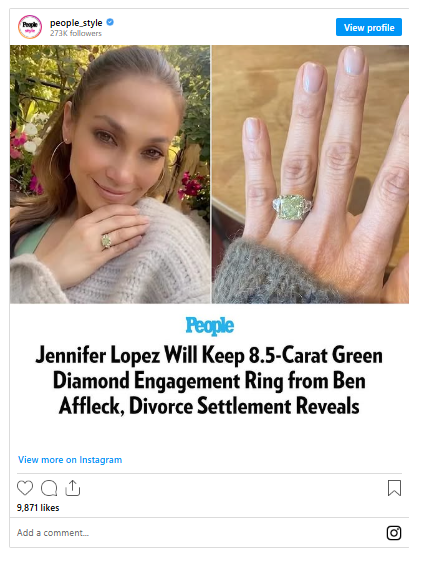
Task: Open comments via speech bubble icon
Action: [49, 488]
